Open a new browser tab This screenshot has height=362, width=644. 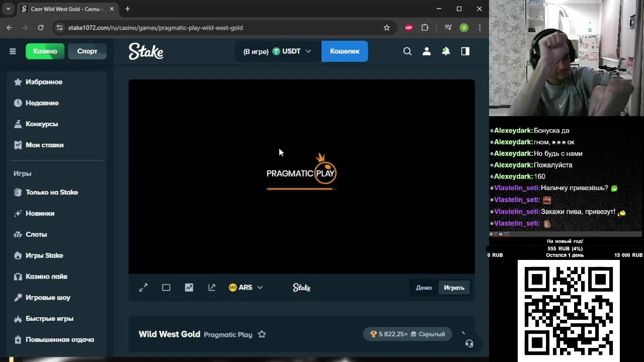127,9
